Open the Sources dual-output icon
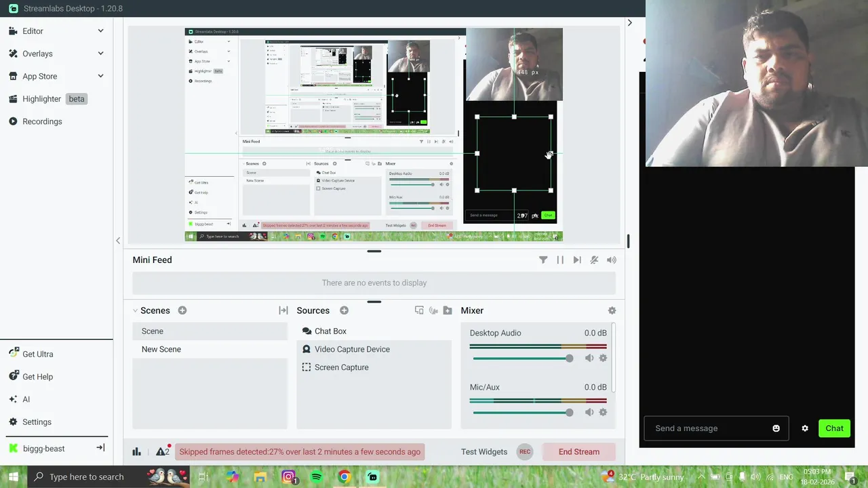The width and height of the screenshot is (868, 488). tap(419, 310)
